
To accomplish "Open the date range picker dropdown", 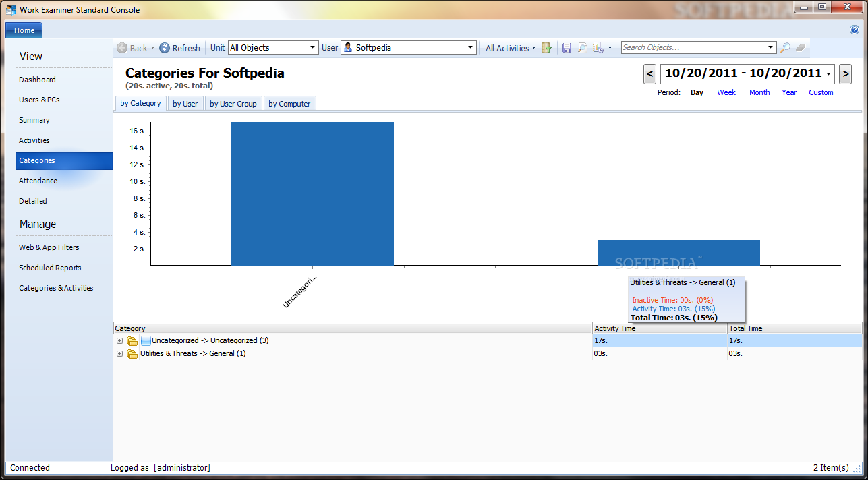I will [x=828, y=73].
